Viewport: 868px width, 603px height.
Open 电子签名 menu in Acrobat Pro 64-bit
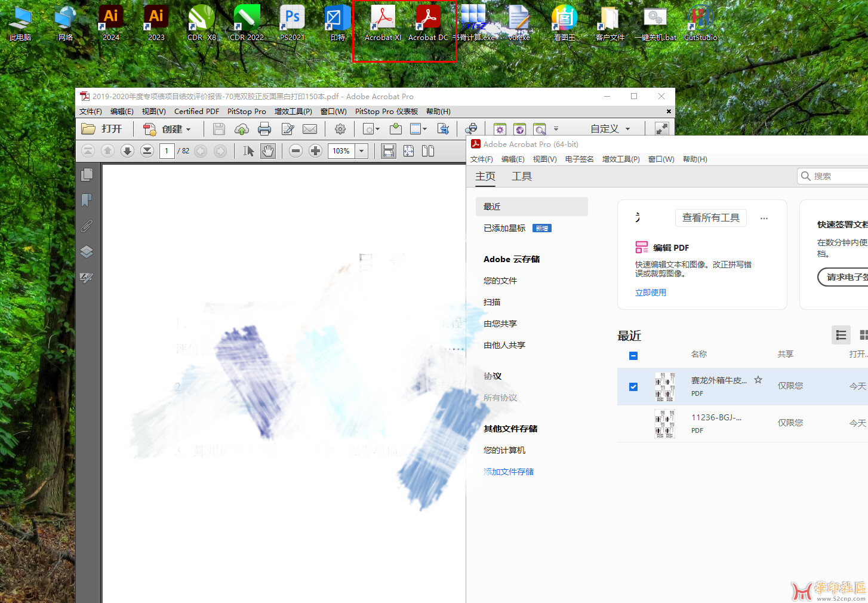coord(579,159)
